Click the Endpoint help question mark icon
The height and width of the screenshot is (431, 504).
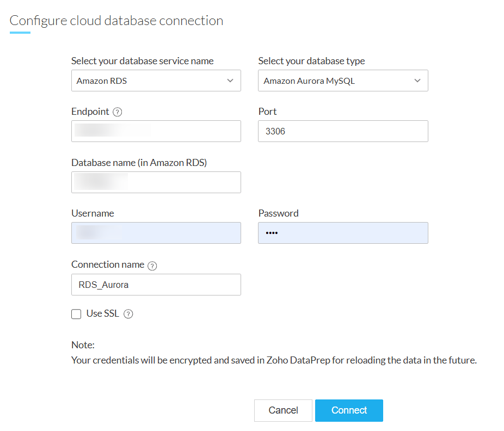pos(118,112)
